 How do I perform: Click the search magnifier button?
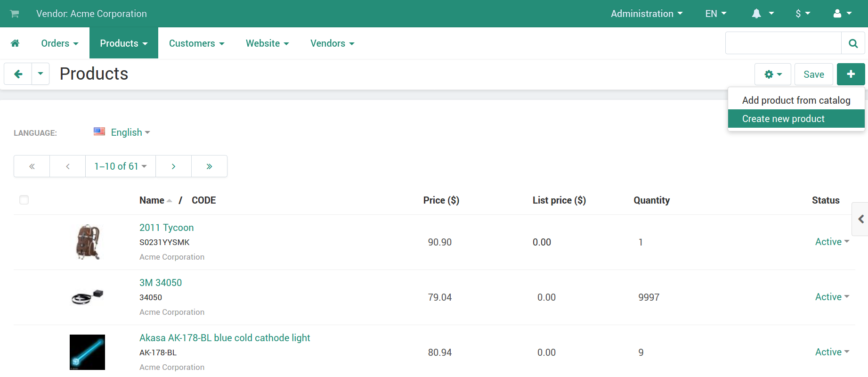click(x=853, y=43)
